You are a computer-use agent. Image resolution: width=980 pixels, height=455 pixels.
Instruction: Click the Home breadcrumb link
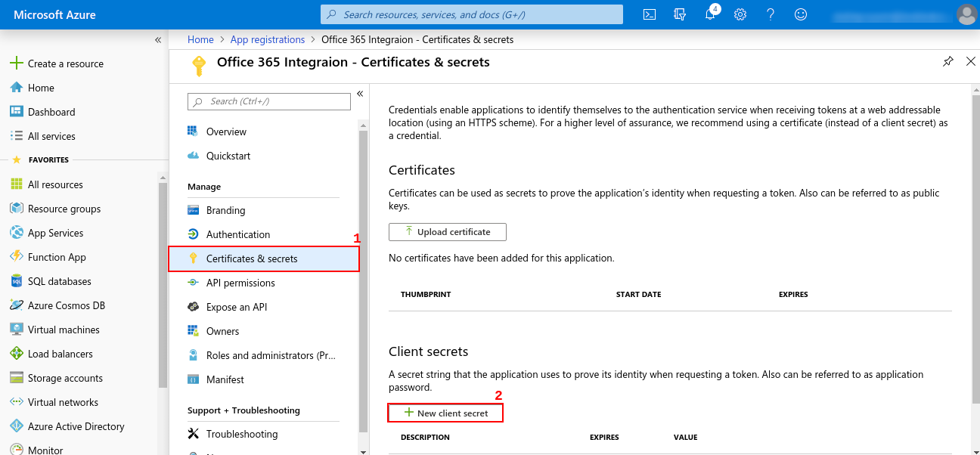tap(200, 39)
